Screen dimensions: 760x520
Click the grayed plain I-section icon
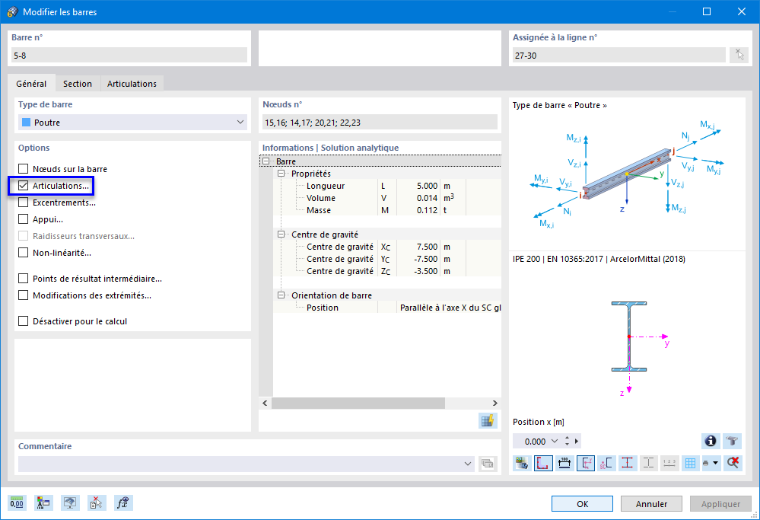click(648, 463)
